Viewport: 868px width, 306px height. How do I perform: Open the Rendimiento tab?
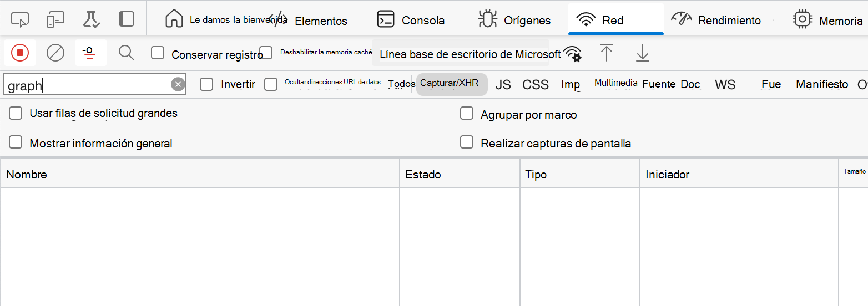pos(716,20)
